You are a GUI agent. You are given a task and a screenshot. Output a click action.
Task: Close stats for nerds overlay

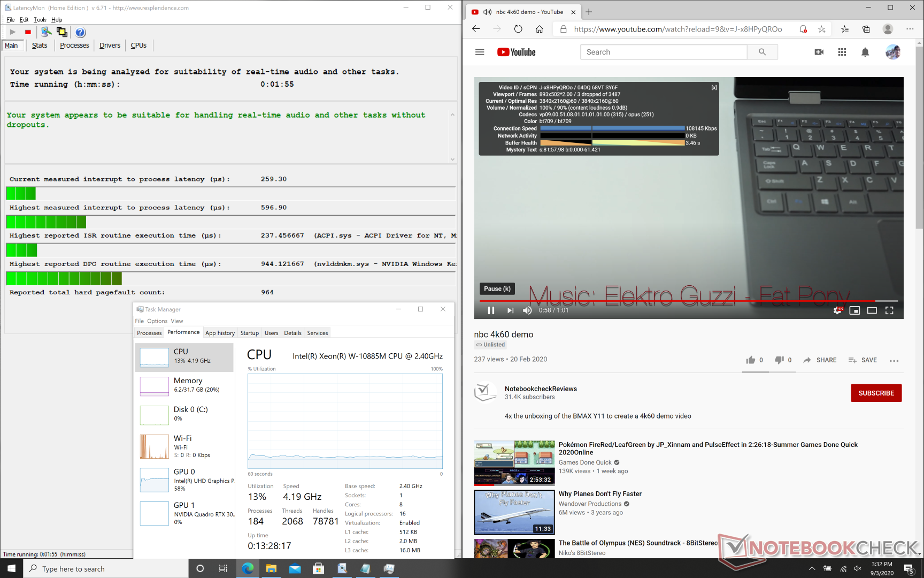click(714, 88)
